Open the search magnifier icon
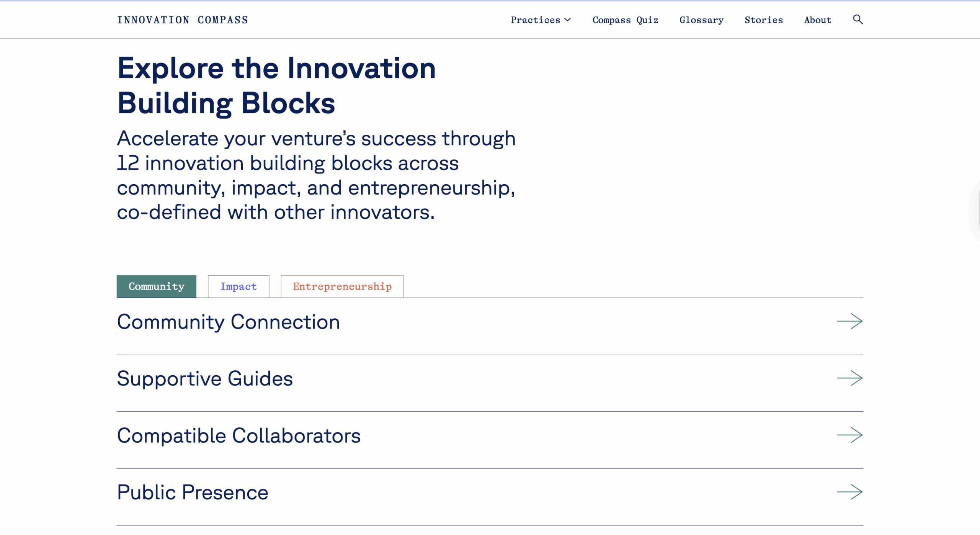Screen dimensions: 980x535 tap(857, 20)
